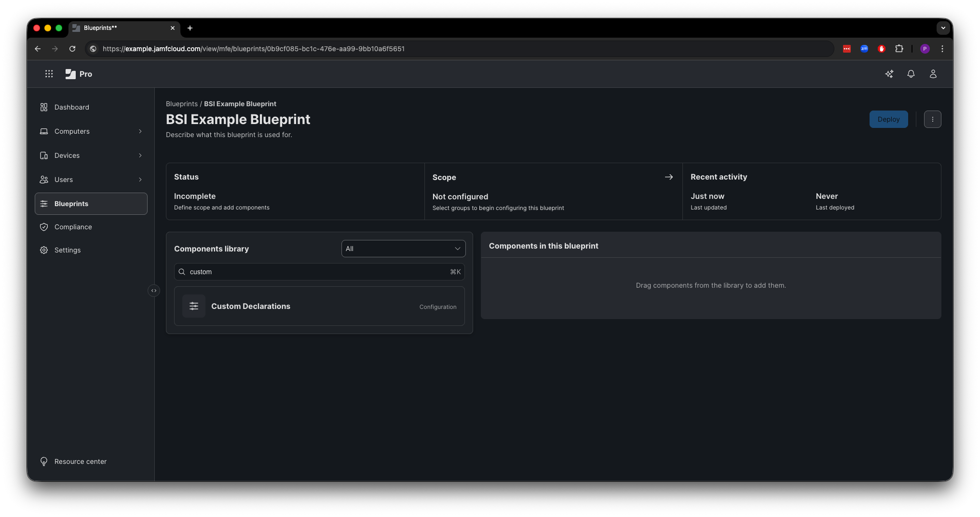Open the three-dot overflow menu beside Deploy
980x517 pixels.
[x=933, y=119]
